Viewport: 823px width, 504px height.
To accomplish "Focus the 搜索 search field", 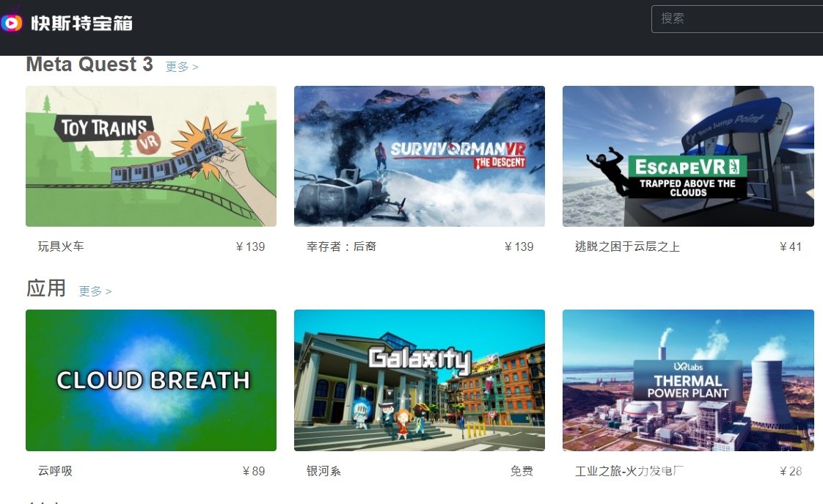I will pos(737,19).
